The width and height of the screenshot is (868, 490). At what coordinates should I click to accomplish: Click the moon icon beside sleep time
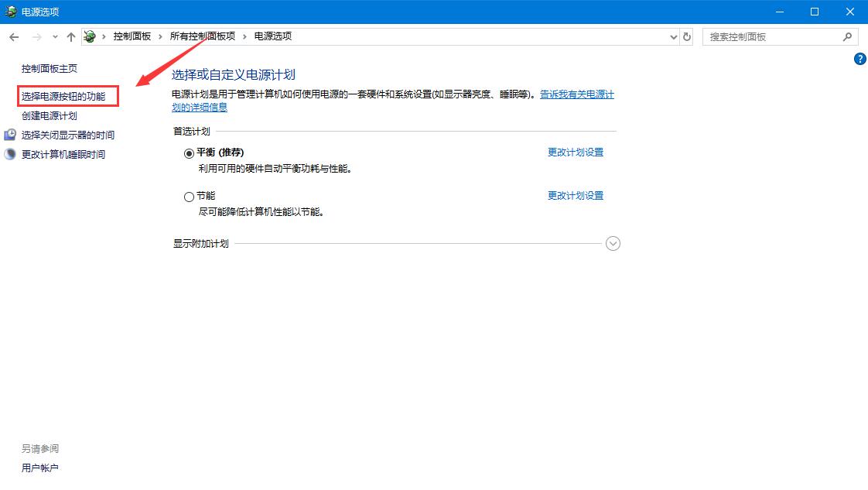pos(10,154)
